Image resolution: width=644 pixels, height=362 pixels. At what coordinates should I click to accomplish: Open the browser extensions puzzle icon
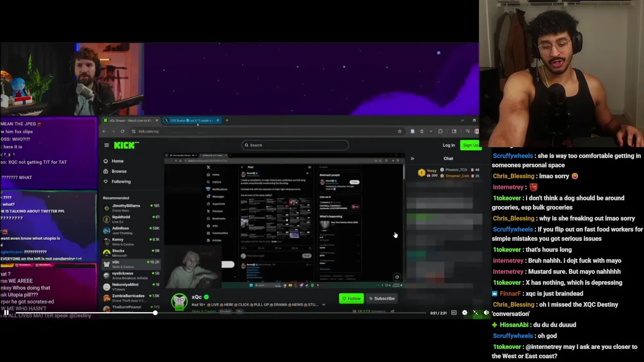point(440,131)
